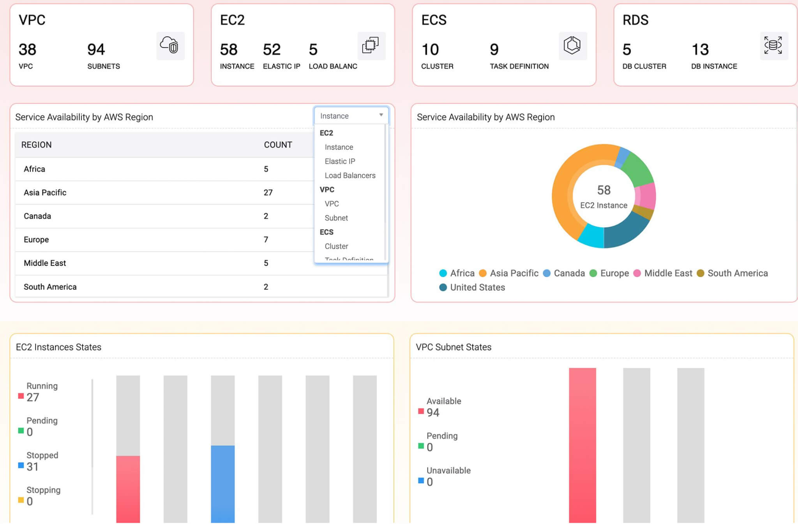Click the Europe row in the region table
The height and width of the screenshot is (532, 798).
[156, 239]
